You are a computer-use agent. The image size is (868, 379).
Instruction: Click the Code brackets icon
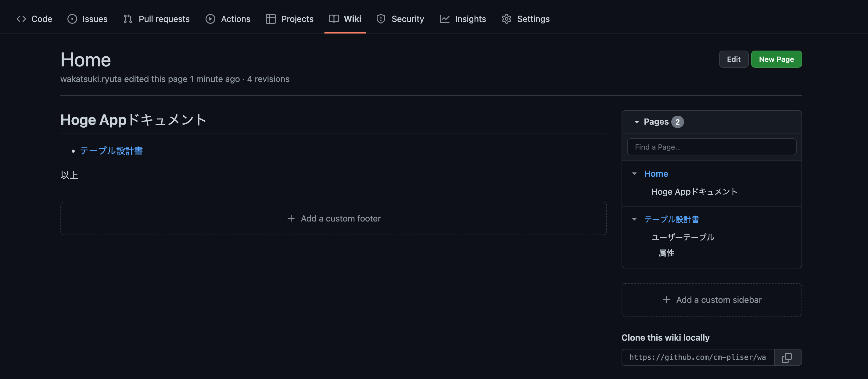coord(21,19)
